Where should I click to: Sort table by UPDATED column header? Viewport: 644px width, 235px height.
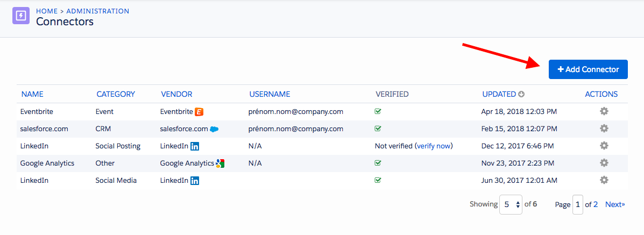499,94
